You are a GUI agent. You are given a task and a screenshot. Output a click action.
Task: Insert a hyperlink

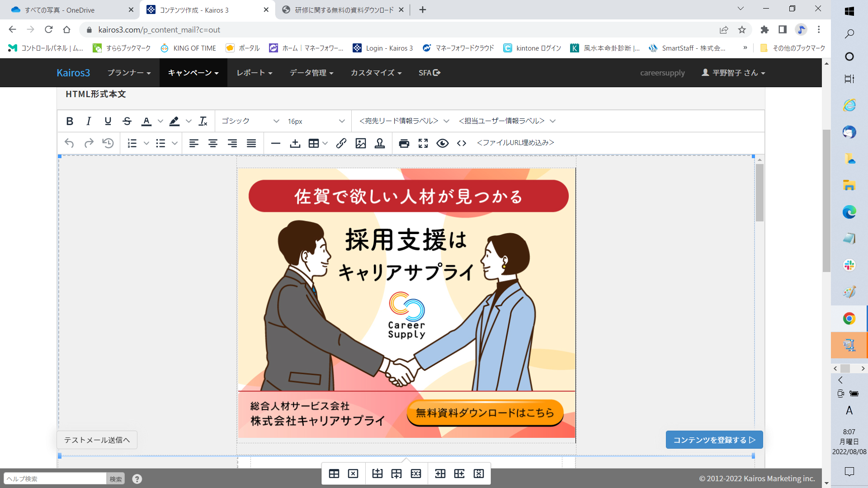[341, 143]
